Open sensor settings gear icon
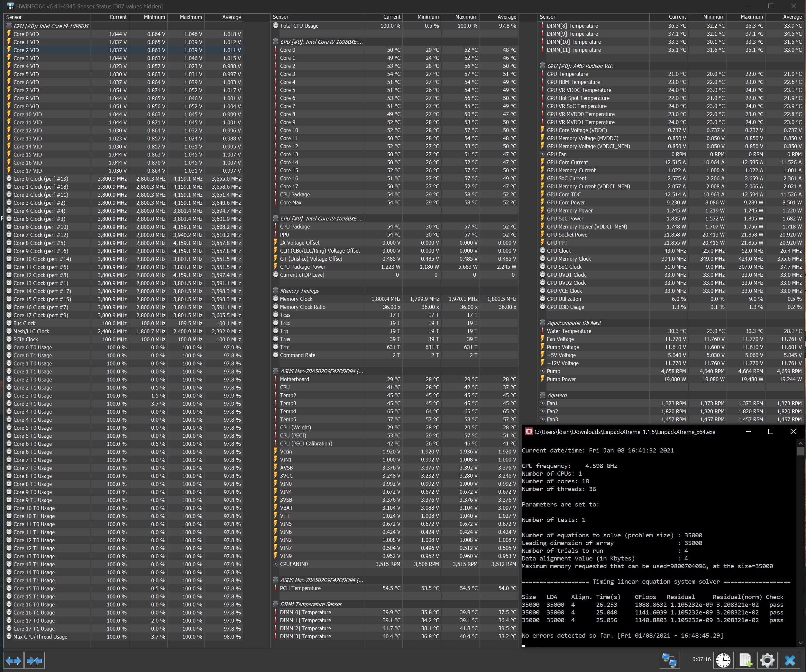 tap(767, 660)
